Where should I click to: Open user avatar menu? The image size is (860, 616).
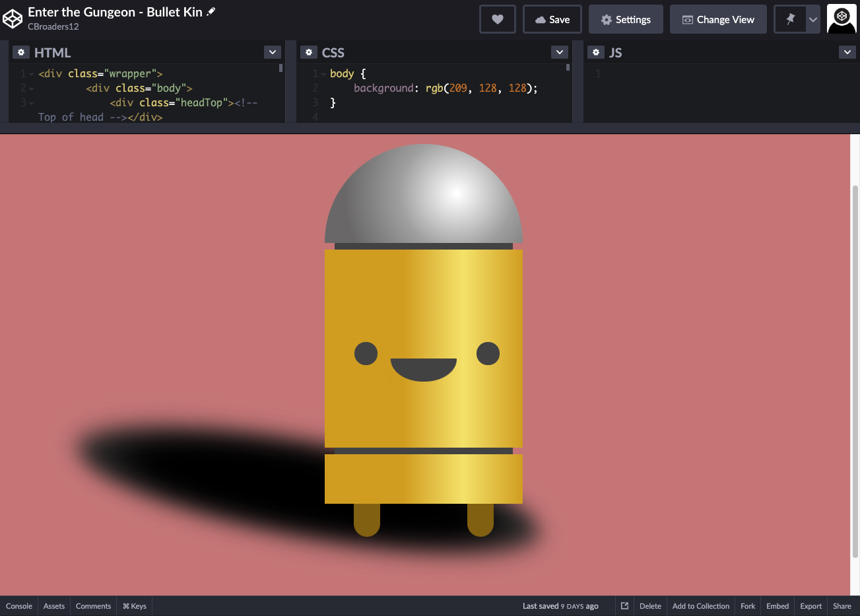coord(842,19)
